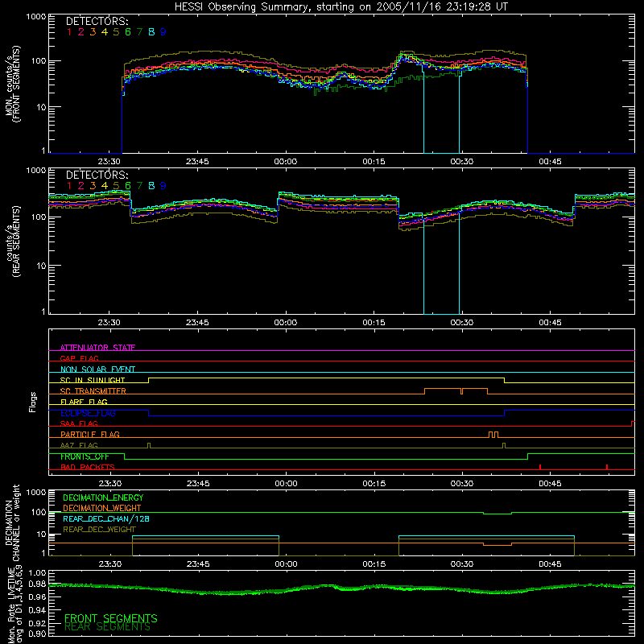This screenshot has height=644, width=644.
Task: Select detector 1 legend number in front segments plot
Action: tap(69, 32)
